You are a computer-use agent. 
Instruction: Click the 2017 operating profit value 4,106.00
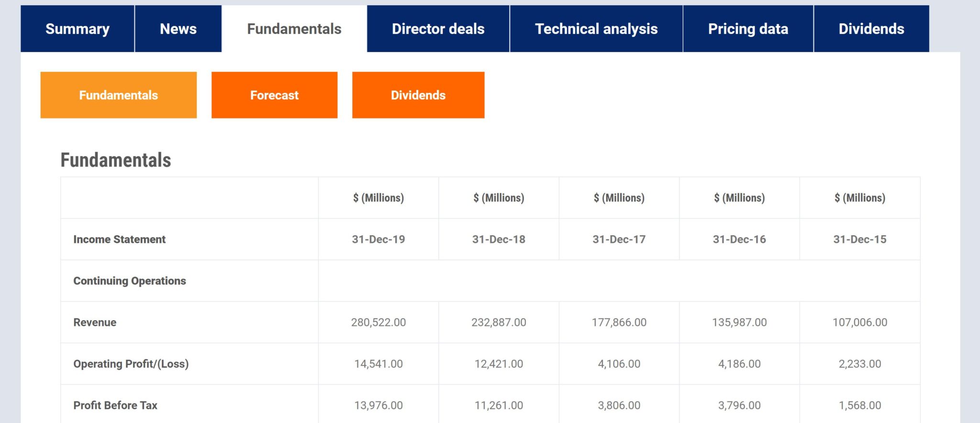click(619, 364)
